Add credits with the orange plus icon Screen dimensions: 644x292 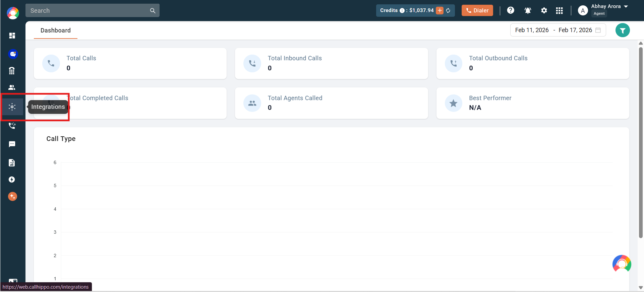[x=440, y=10]
